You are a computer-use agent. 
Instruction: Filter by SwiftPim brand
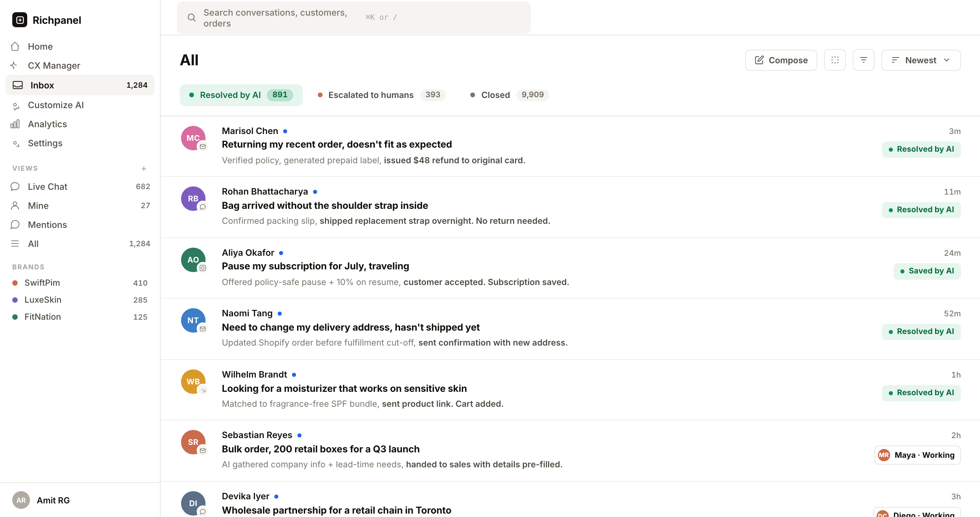tap(80, 283)
